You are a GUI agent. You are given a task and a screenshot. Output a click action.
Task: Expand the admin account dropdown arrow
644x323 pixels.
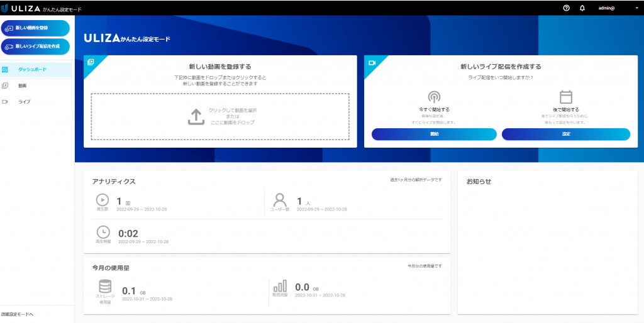[636, 8]
